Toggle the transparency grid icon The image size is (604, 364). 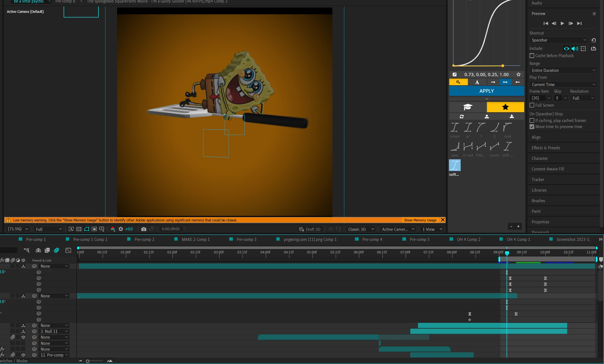[79, 229]
